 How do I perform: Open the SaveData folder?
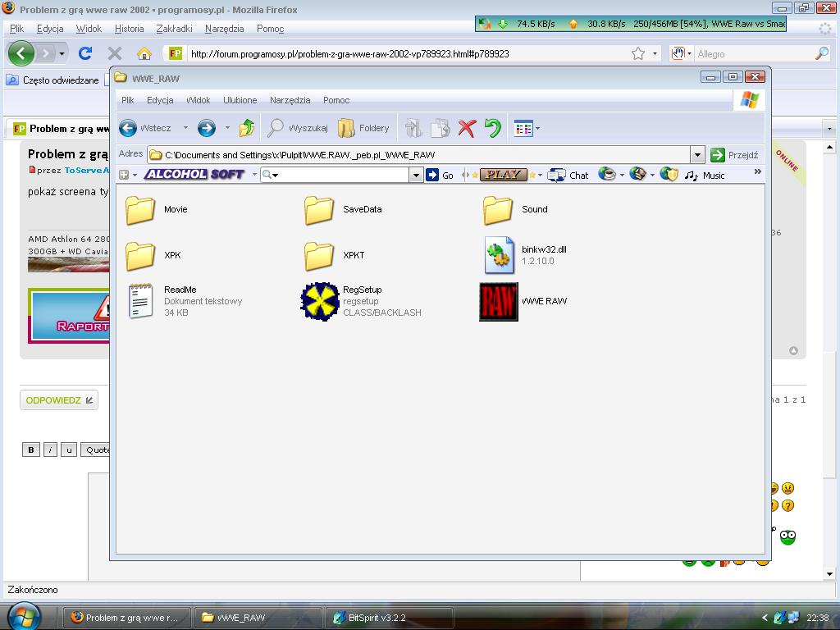(343, 209)
